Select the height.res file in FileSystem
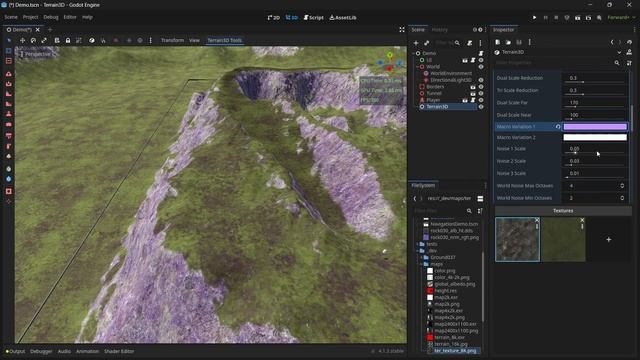This screenshot has height=360, width=640. tap(445, 291)
